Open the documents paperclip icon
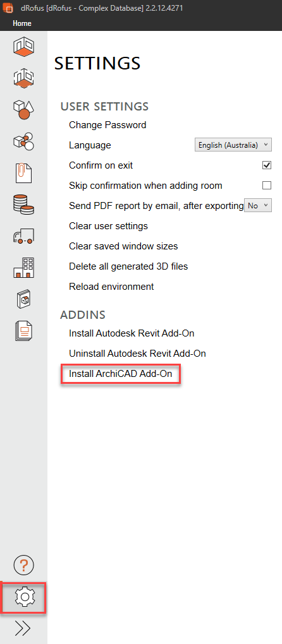The image size is (282, 644). (x=23, y=172)
